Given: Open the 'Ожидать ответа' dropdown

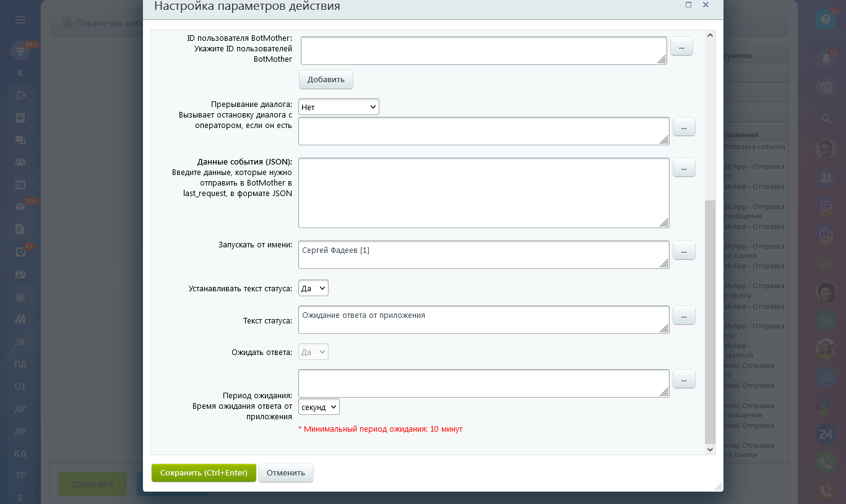Looking at the screenshot, I should (313, 352).
